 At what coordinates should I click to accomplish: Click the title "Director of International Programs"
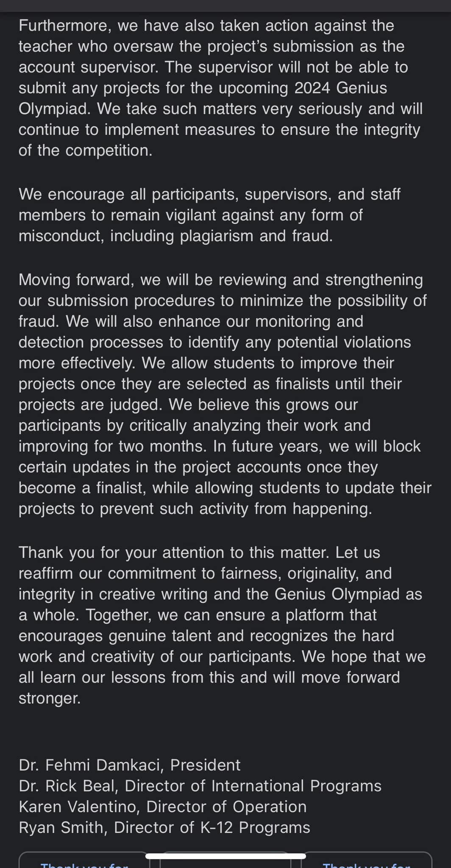tap(253, 786)
